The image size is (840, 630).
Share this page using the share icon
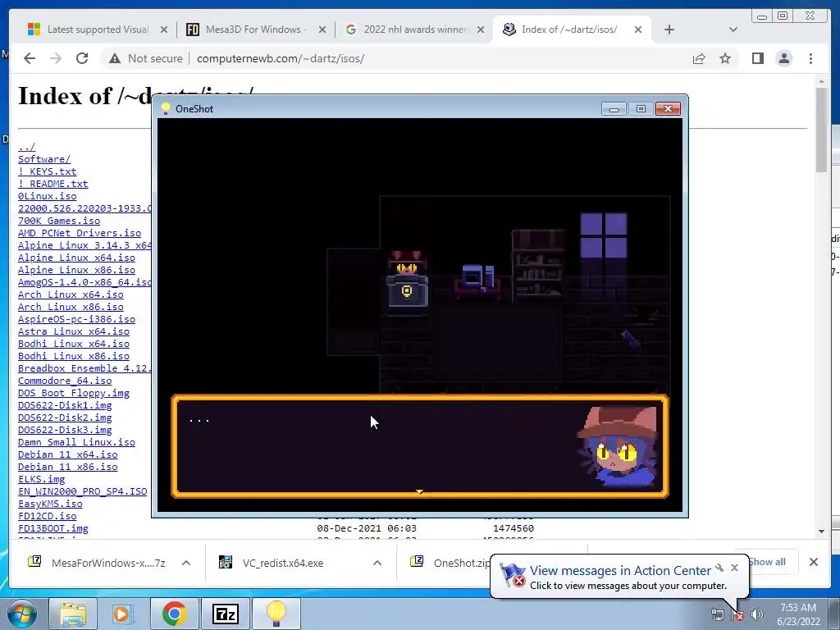click(699, 58)
